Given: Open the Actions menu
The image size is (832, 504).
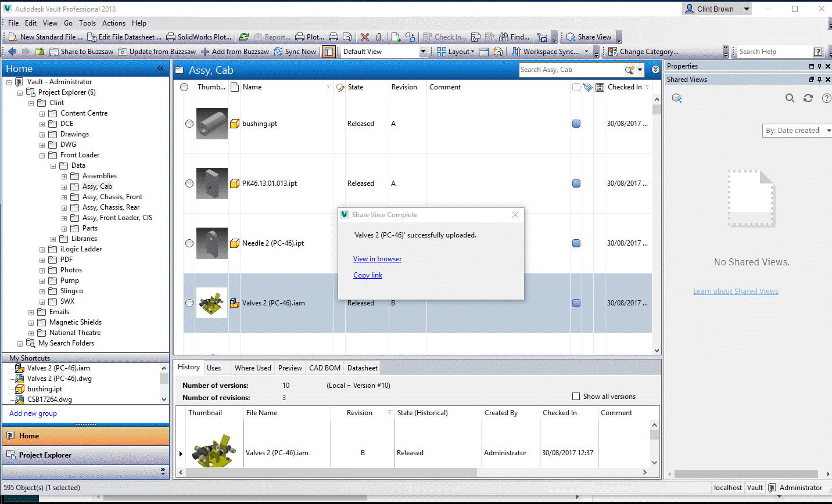Looking at the screenshot, I should coord(114,23).
